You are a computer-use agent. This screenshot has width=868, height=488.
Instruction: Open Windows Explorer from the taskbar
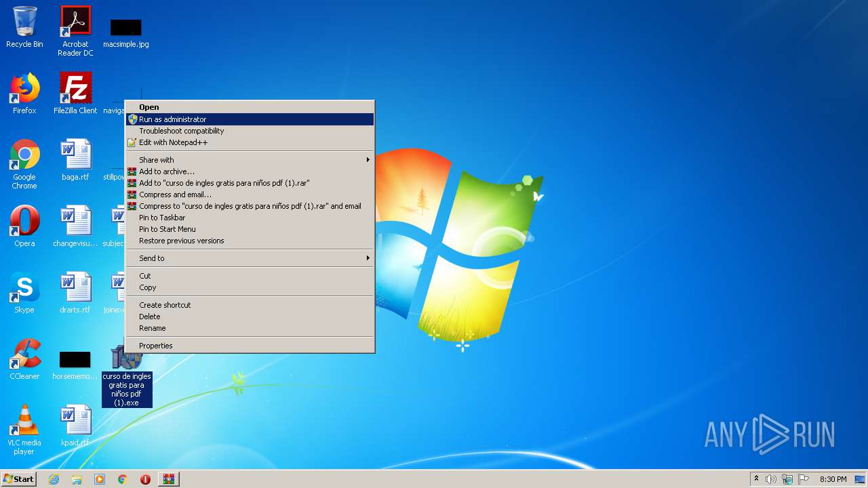click(77, 479)
